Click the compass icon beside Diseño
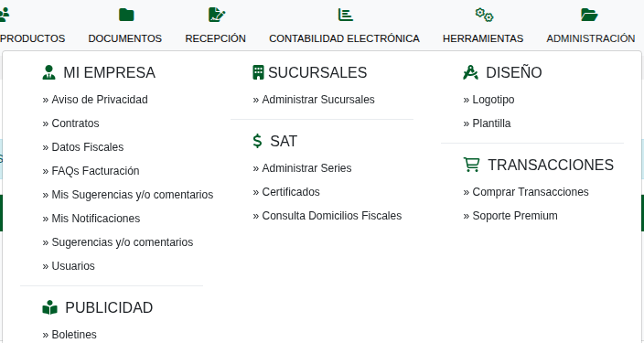Image resolution: width=644 pixels, height=343 pixels. (x=471, y=72)
